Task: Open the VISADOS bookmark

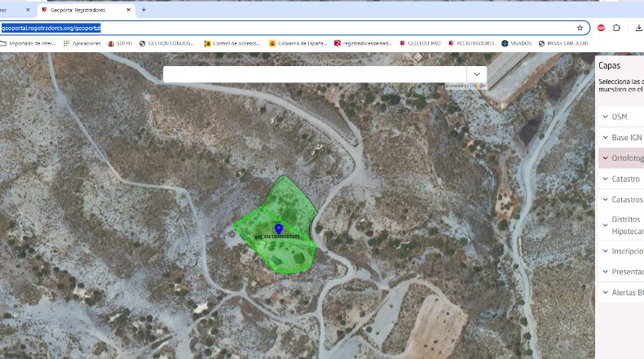Action: pos(517,43)
